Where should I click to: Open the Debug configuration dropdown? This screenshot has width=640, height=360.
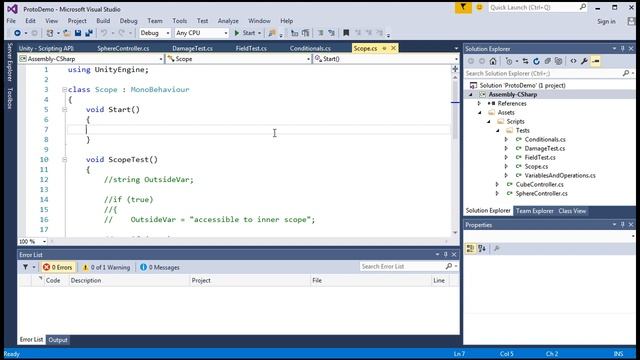[x=155, y=33]
